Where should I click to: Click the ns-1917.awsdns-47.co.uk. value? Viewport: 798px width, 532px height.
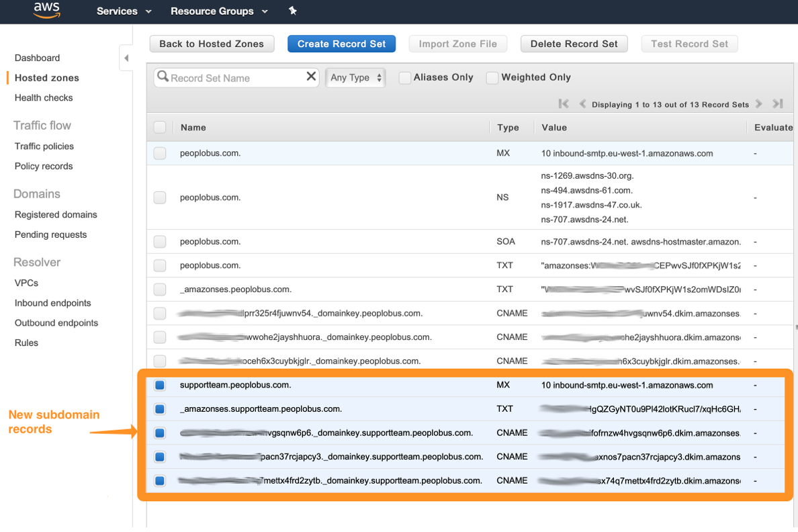click(591, 205)
